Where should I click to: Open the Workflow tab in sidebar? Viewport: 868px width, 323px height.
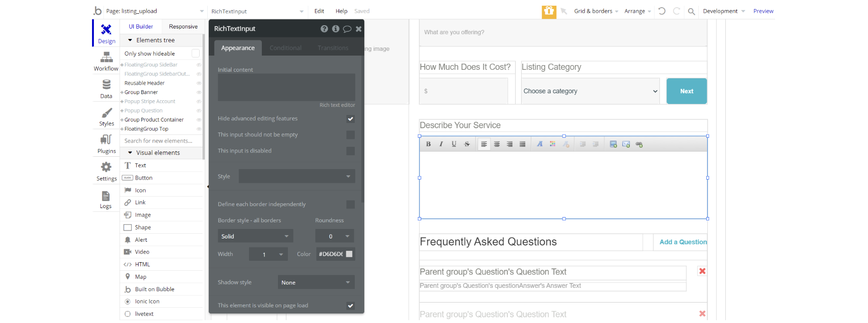(106, 62)
